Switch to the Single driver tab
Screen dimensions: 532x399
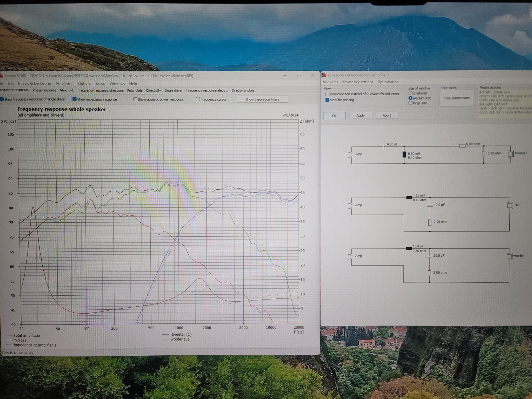174,90
